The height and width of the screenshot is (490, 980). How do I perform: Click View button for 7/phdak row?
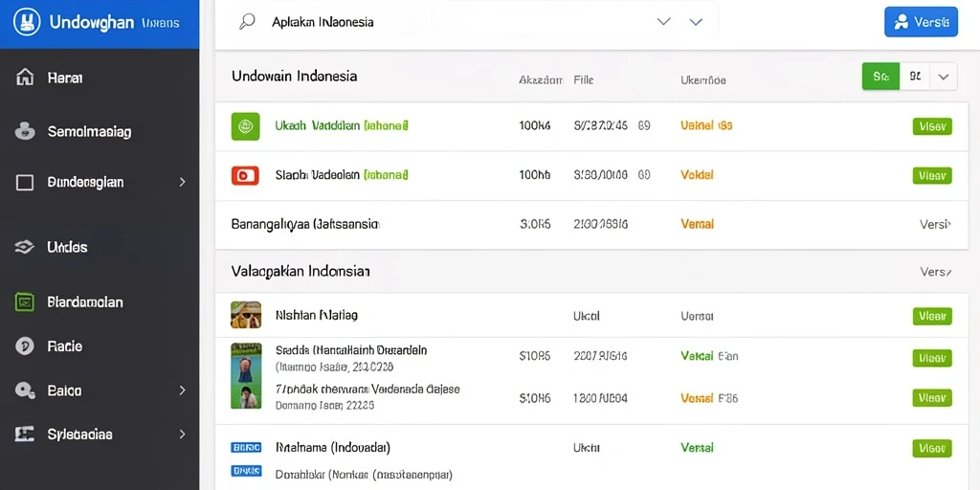point(932,397)
